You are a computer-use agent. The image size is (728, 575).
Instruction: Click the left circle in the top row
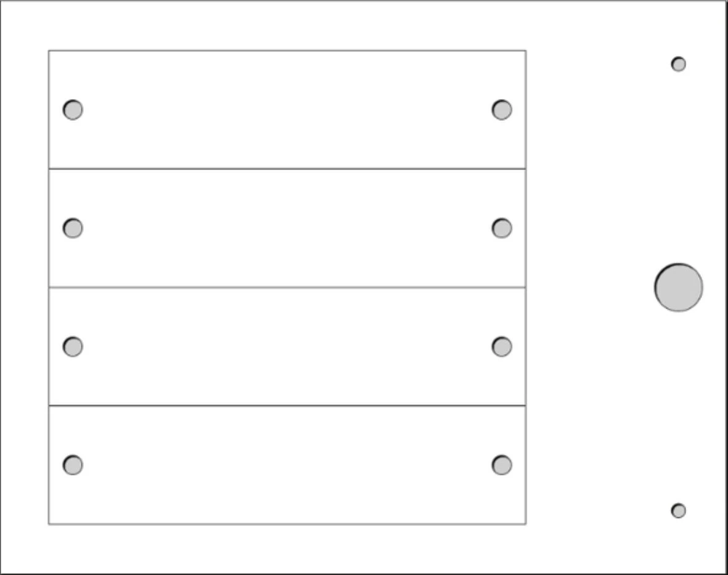[73, 110]
